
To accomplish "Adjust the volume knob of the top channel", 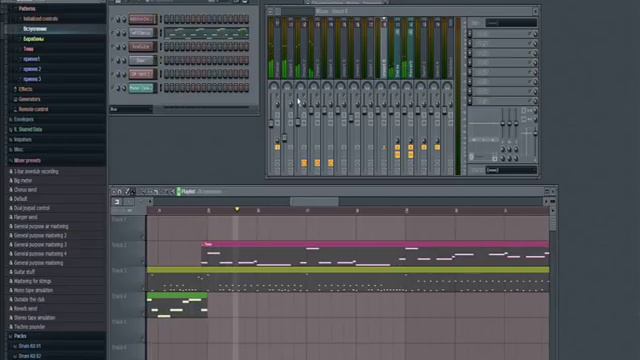I will [x=124, y=19].
